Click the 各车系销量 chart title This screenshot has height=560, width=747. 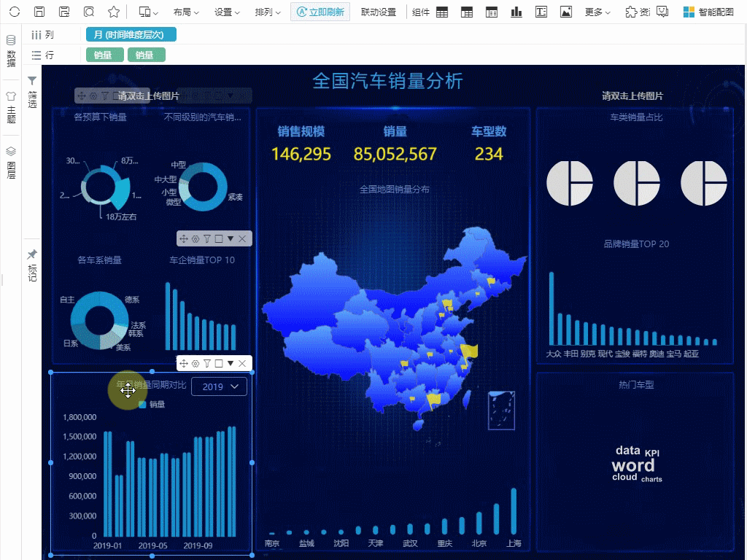99,260
